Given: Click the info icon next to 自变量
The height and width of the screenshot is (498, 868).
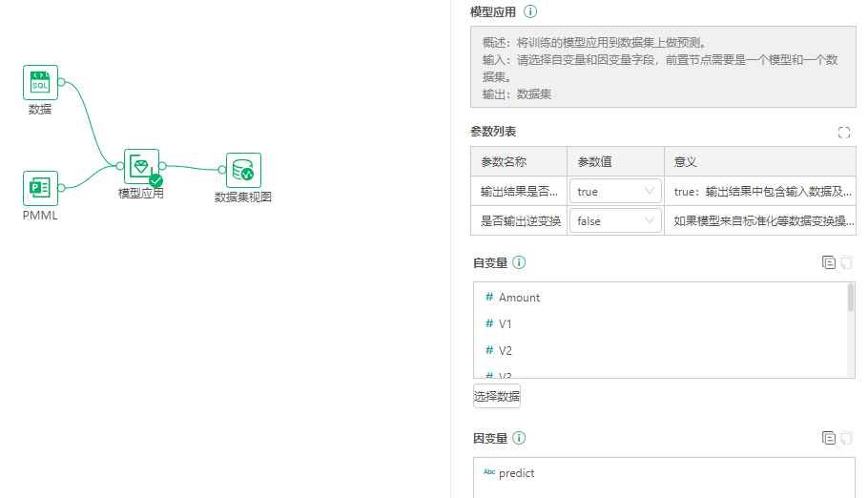Looking at the screenshot, I should [520, 262].
